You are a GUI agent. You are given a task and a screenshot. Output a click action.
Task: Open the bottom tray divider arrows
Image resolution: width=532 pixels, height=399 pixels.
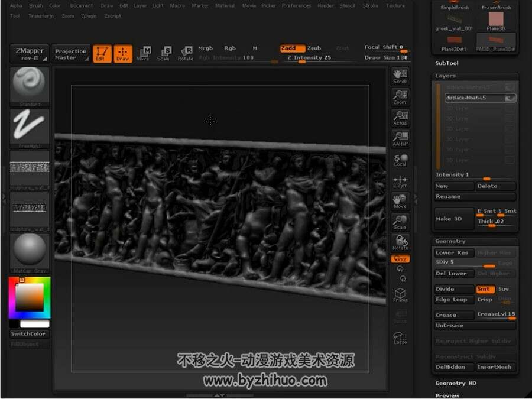click(219, 395)
